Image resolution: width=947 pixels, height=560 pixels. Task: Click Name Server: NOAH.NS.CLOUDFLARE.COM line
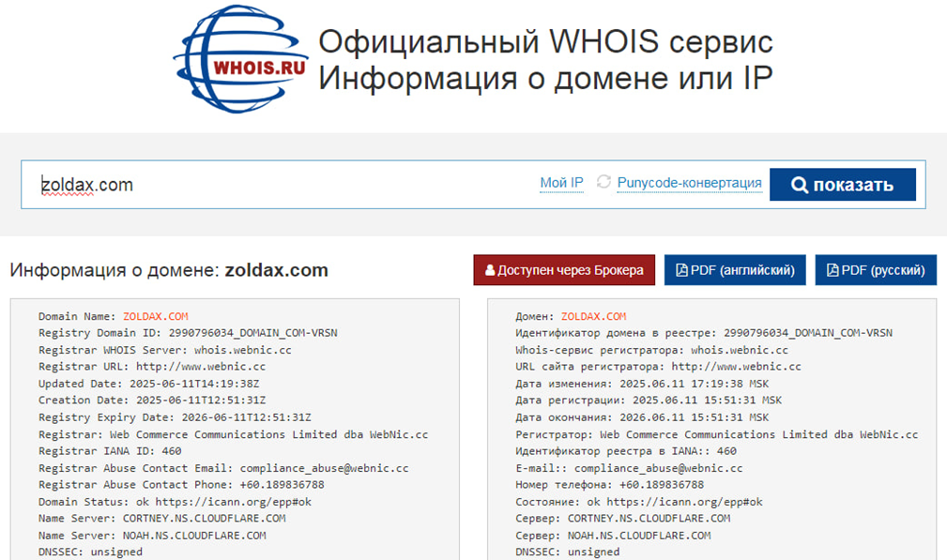point(152,536)
